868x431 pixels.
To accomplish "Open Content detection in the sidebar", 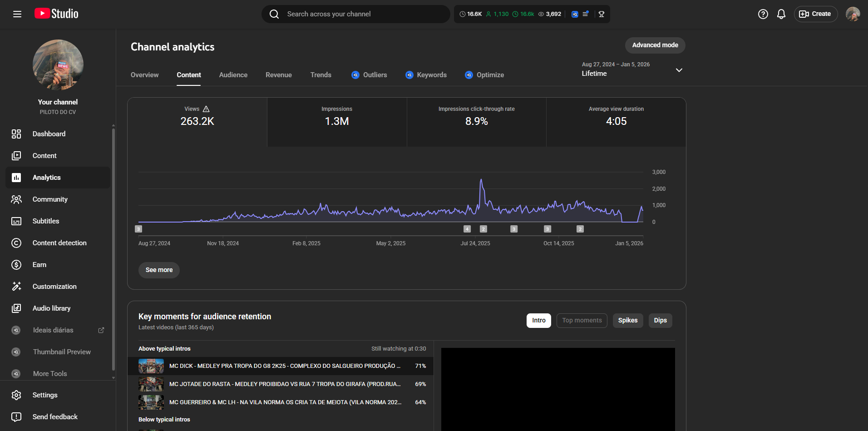I will point(59,243).
